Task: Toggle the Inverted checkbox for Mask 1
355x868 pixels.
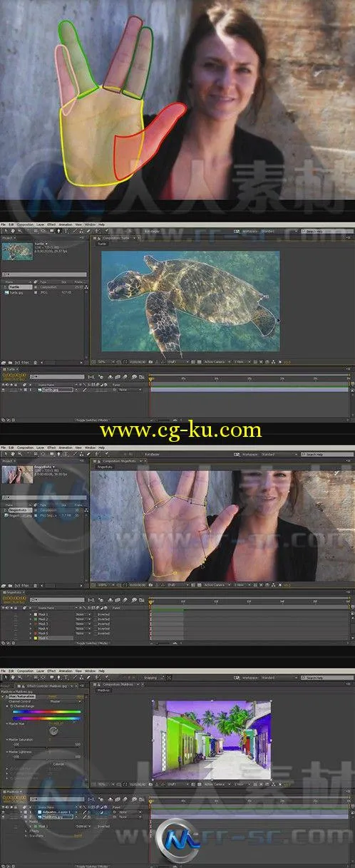Action: pos(95,614)
